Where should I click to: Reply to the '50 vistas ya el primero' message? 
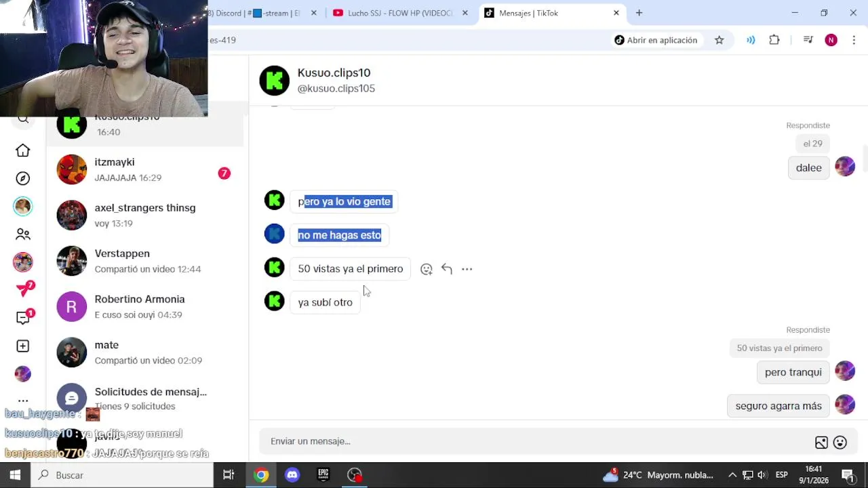(446, 269)
